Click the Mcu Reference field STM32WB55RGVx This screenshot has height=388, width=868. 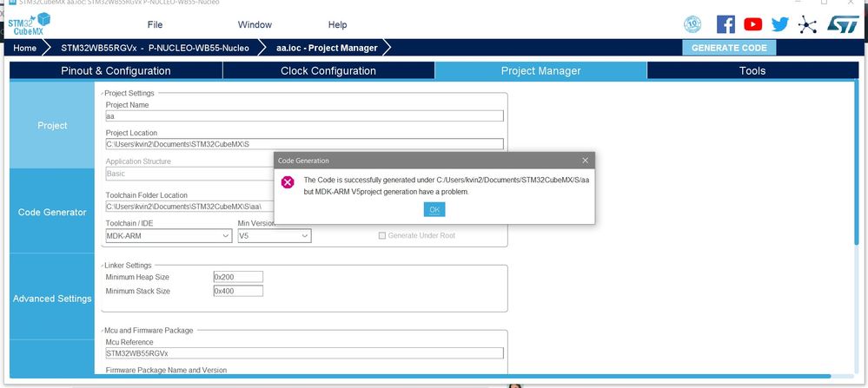tap(304, 353)
